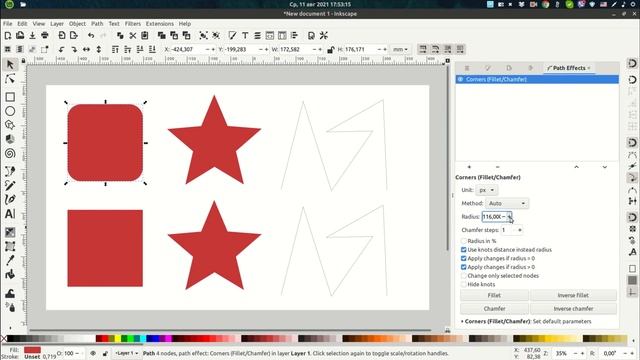This screenshot has width=640, height=360.
Task: Toggle the width/height lock icon
Action: (330, 49)
